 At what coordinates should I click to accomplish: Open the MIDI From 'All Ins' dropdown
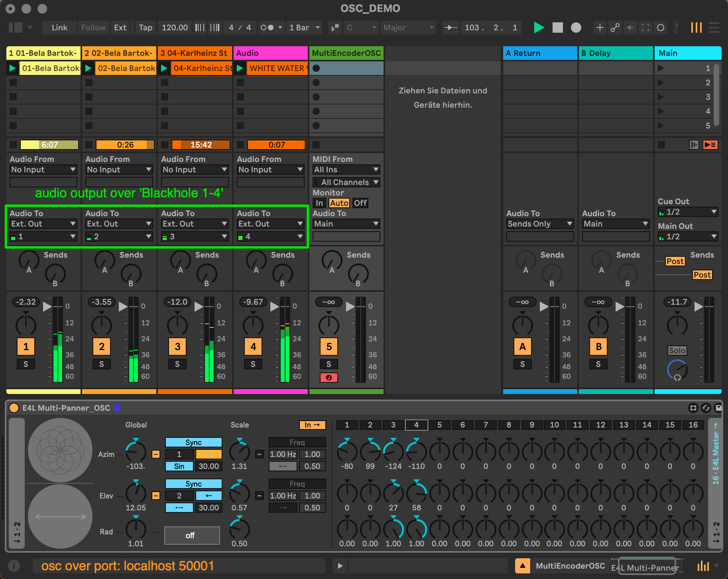click(x=345, y=169)
